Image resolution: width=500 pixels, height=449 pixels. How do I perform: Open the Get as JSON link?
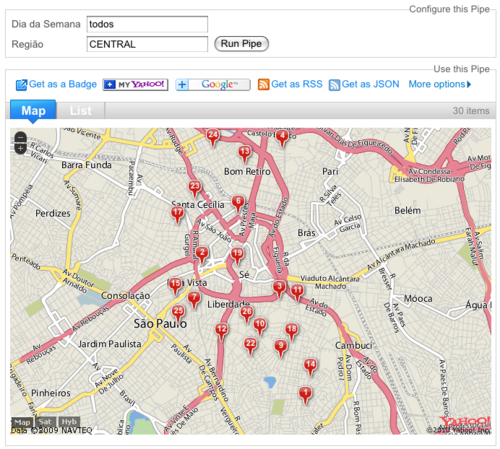tap(370, 84)
